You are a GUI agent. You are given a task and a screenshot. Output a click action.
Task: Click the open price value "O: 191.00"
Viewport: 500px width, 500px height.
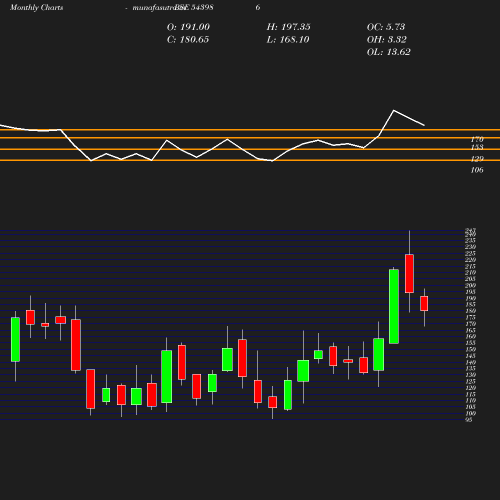(x=188, y=27)
